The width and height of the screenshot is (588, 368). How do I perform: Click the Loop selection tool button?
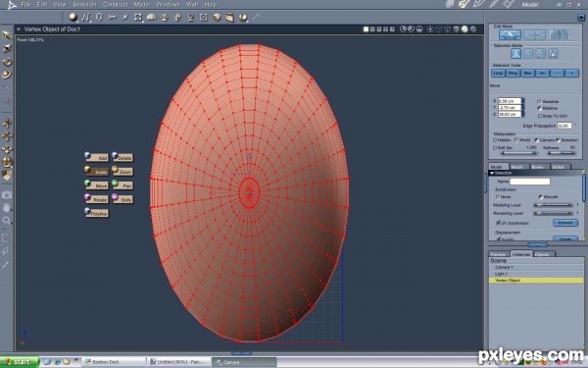[x=498, y=74]
